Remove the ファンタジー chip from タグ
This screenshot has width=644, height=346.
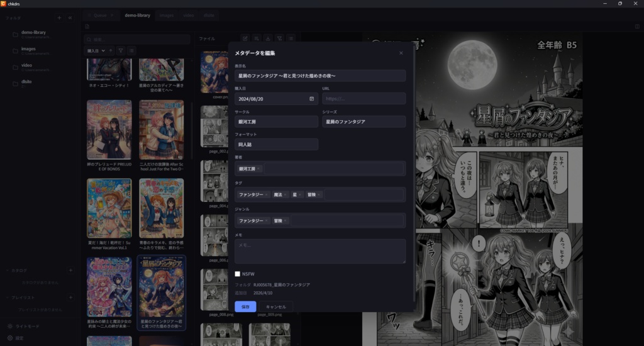click(x=266, y=195)
